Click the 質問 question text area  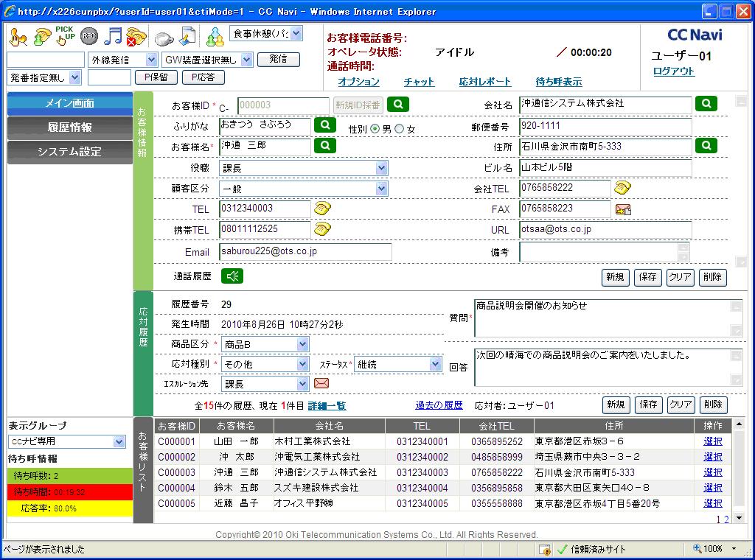608,318
